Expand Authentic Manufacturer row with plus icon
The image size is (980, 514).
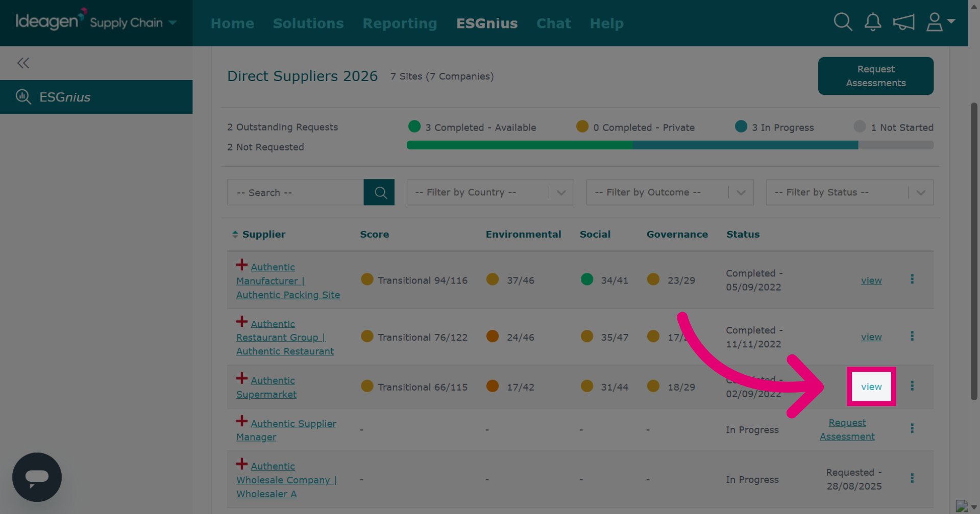tap(242, 265)
